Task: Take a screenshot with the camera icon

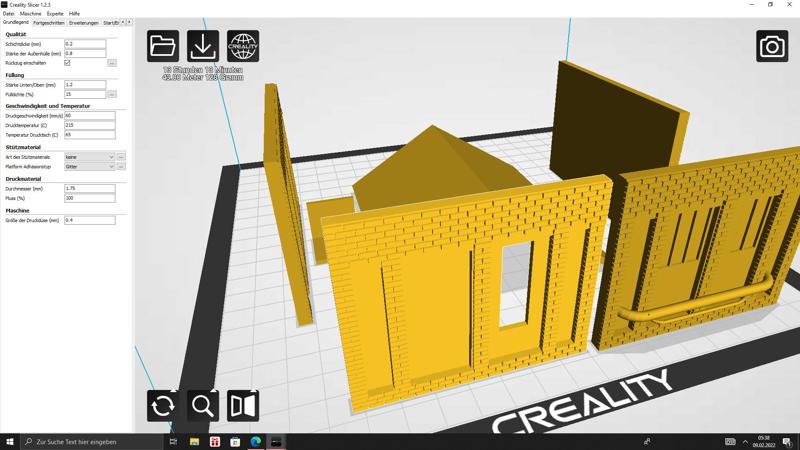Action: click(x=772, y=46)
